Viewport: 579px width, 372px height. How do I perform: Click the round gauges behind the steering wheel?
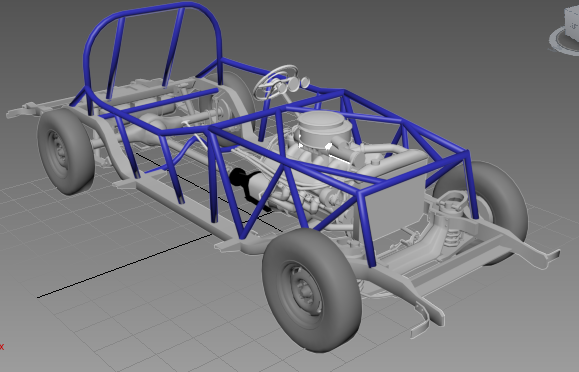294,85
